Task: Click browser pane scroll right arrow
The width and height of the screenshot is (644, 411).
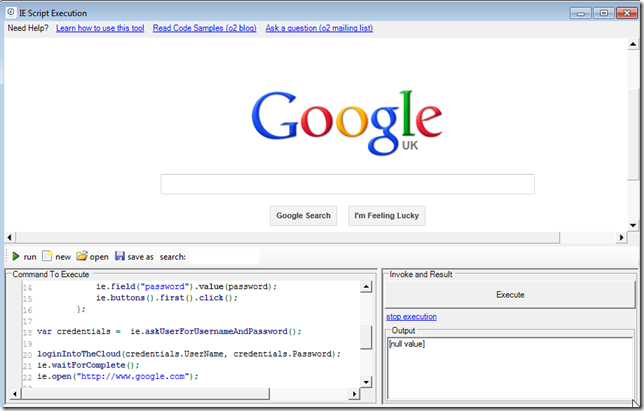Action: click(621, 237)
